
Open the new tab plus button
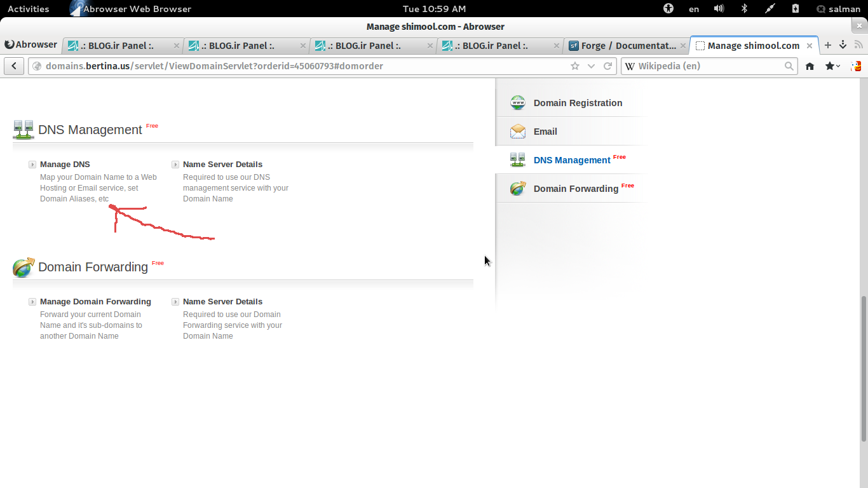[827, 46]
